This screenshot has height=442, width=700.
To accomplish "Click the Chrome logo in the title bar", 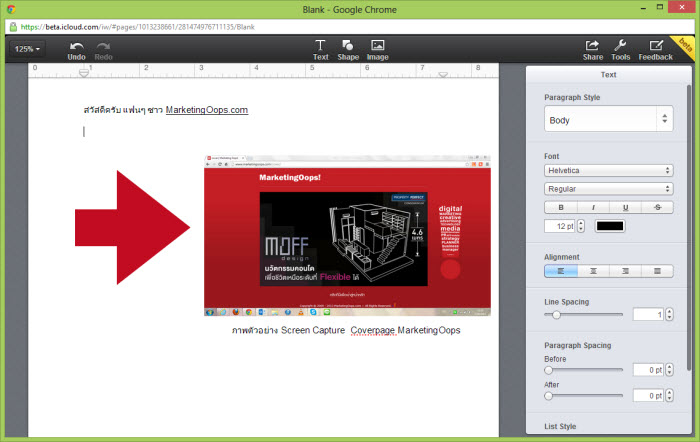I will (x=11, y=9).
